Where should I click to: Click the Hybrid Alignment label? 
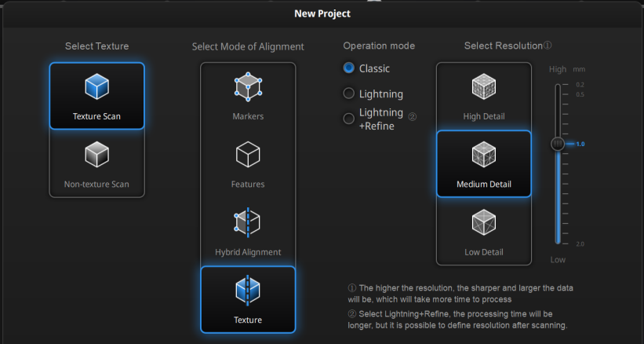click(x=248, y=252)
